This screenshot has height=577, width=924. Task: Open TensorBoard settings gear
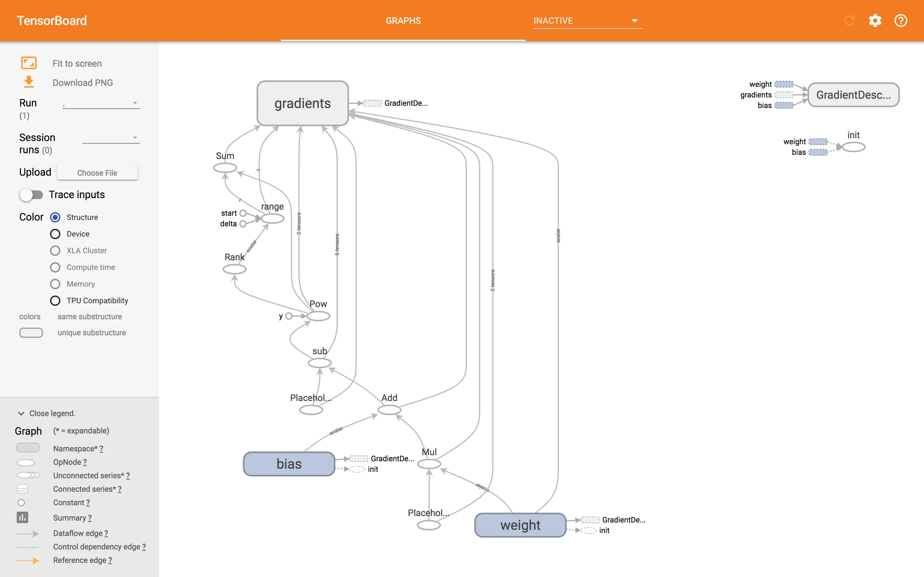(875, 21)
